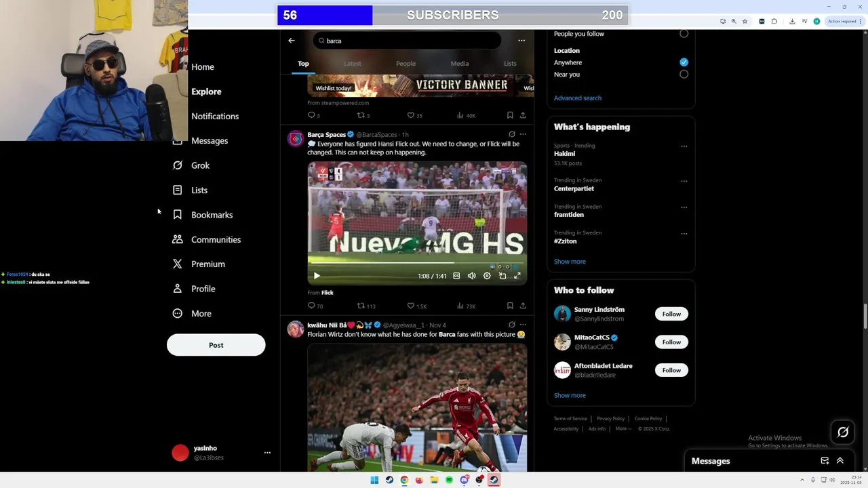This screenshot has height=488, width=868.
Task: Click Grok explain icon on kwähu Nii Bá post
Action: point(512,325)
